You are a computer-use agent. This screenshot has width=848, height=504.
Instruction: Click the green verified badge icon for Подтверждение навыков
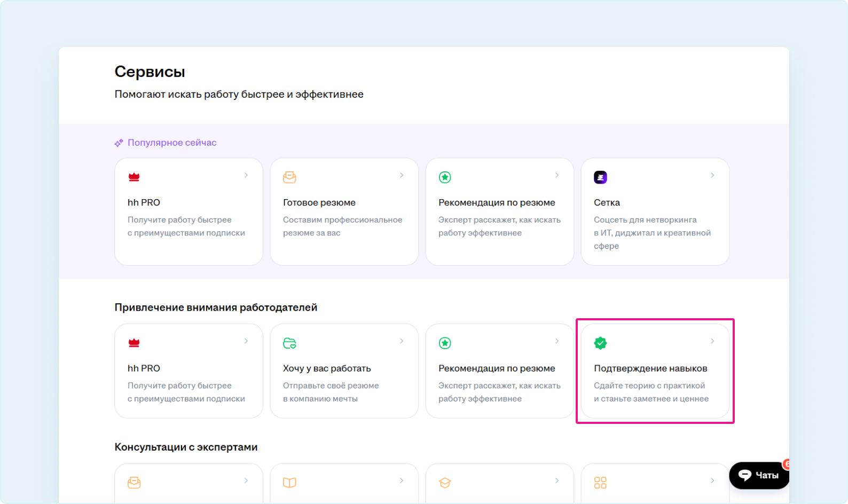pos(600,343)
